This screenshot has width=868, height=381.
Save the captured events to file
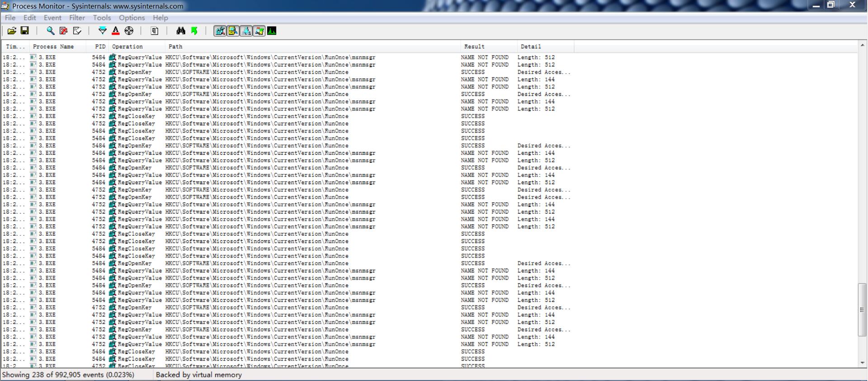click(25, 31)
